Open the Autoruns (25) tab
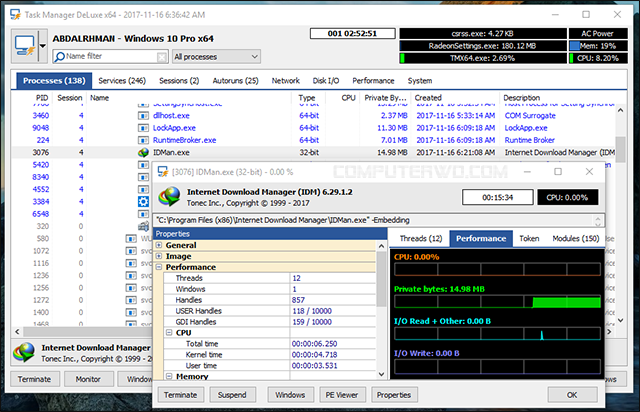 (236, 81)
